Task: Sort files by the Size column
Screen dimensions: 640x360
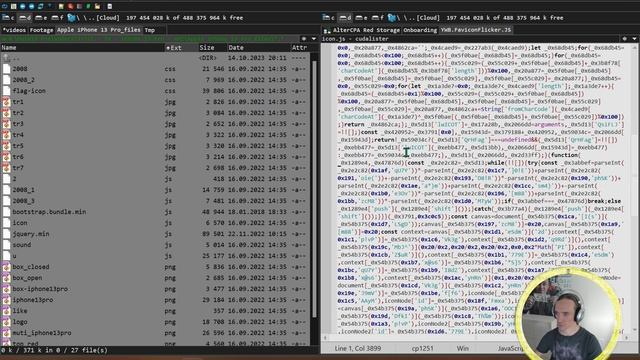Action: point(212,48)
